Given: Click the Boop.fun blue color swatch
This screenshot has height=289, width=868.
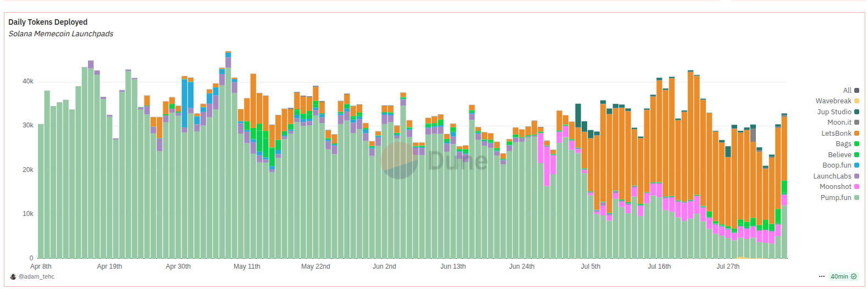Looking at the screenshot, I should tap(856, 165).
